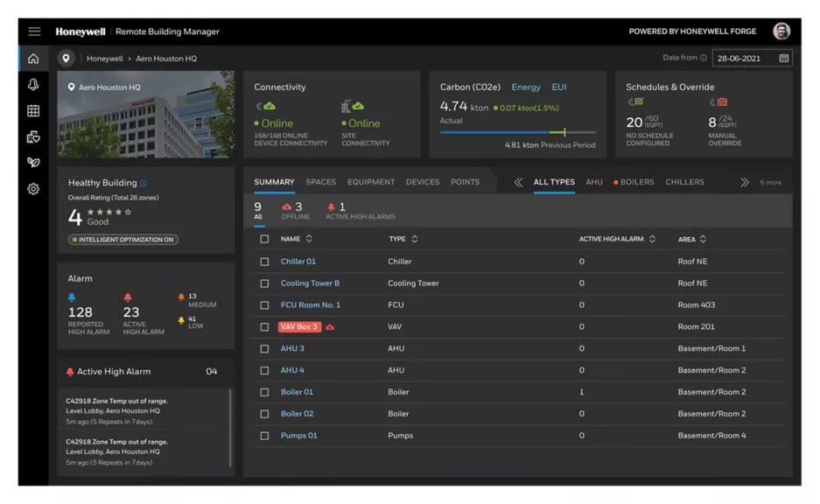Switch to the Summary tab
Image resolution: width=820 pixels, height=504 pixels.
pos(274,182)
